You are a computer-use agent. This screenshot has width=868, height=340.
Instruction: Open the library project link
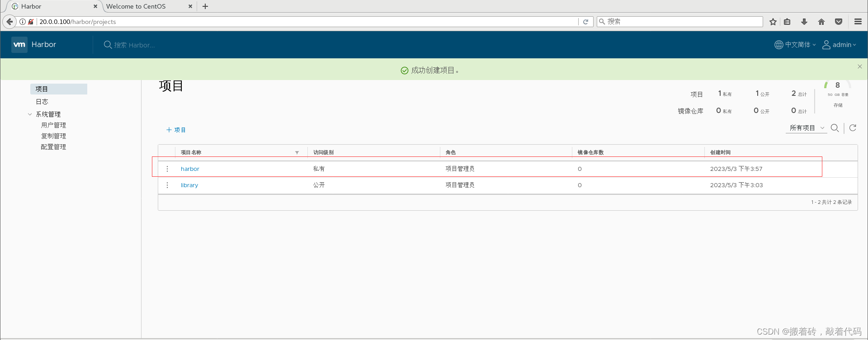pos(189,185)
